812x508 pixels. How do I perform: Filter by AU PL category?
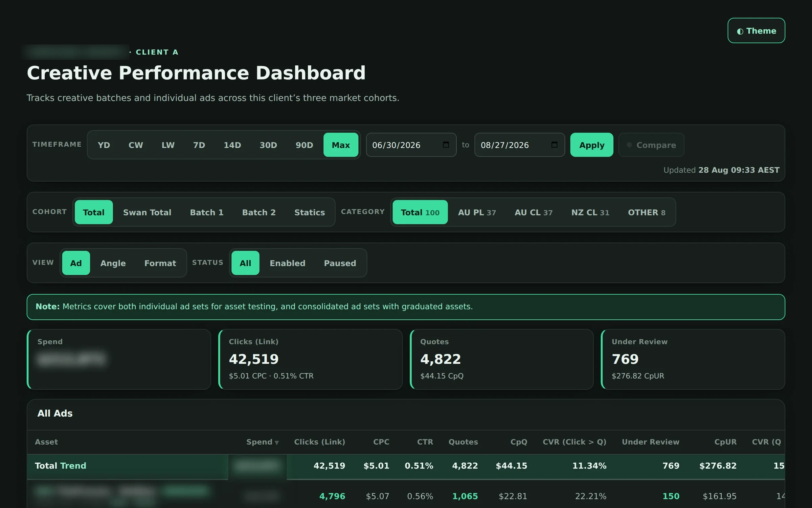[477, 212]
